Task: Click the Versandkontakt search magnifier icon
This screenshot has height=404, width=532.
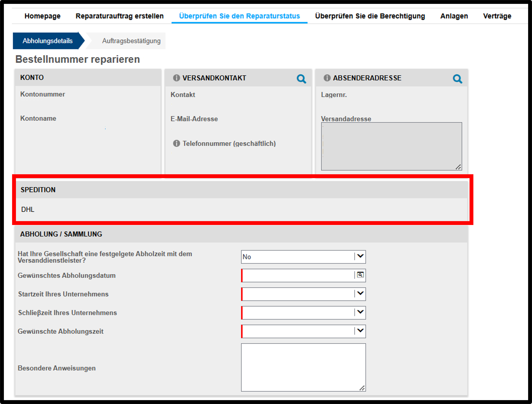Action: [301, 79]
